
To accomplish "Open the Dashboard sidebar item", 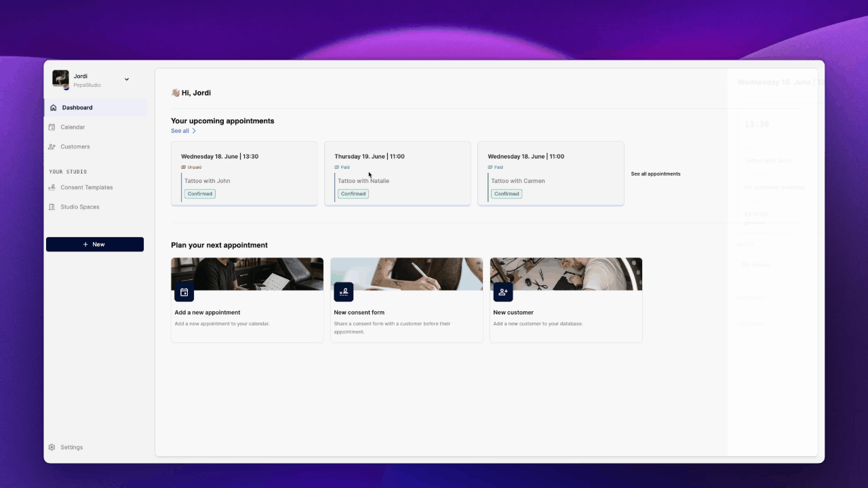I will [x=96, y=108].
